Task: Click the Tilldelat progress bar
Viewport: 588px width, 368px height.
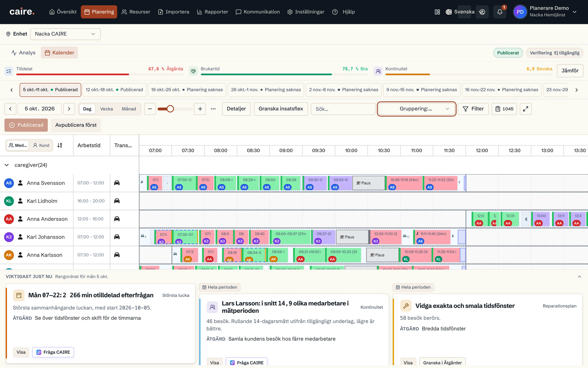Action: coord(100,74)
